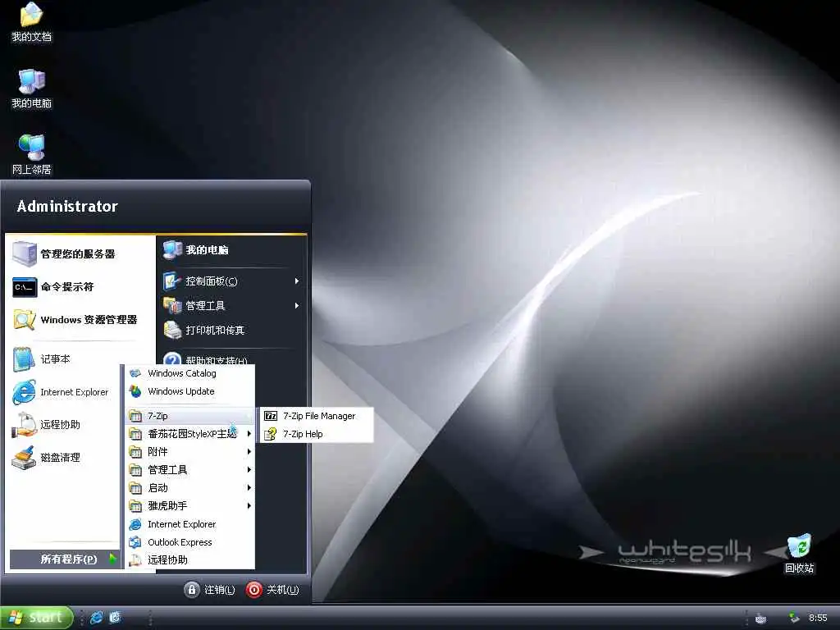Viewport: 840px width, 630px height.
Task: Launch Internet Explorer in All Programs list
Action: [x=189, y=524]
